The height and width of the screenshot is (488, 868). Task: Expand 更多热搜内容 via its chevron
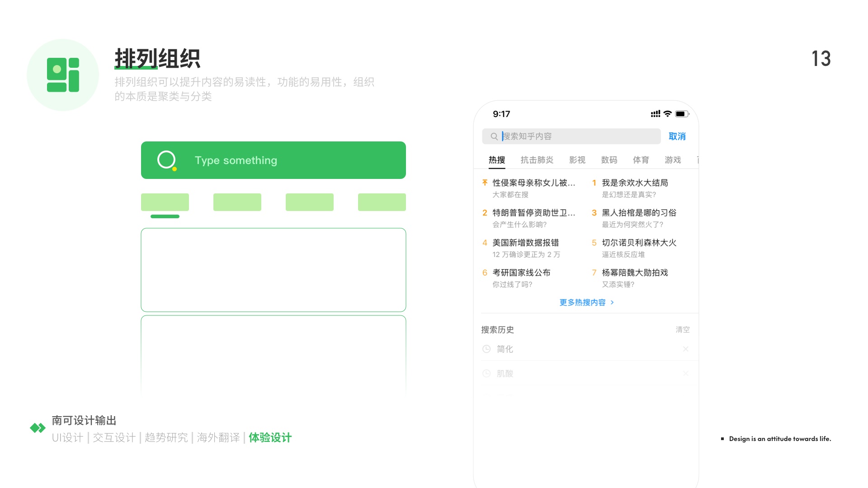pyautogui.click(x=613, y=302)
